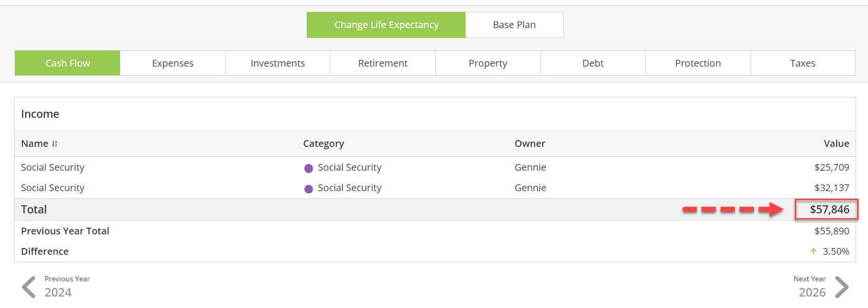Advance to next year using right chevron
868x308 pixels.
pyautogui.click(x=842, y=287)
